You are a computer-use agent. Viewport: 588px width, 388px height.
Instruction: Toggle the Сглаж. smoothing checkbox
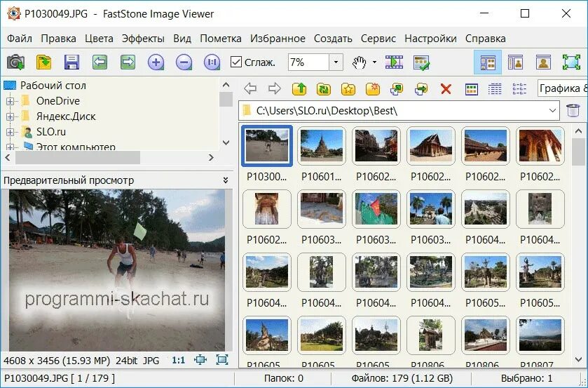tap(236, 62)
